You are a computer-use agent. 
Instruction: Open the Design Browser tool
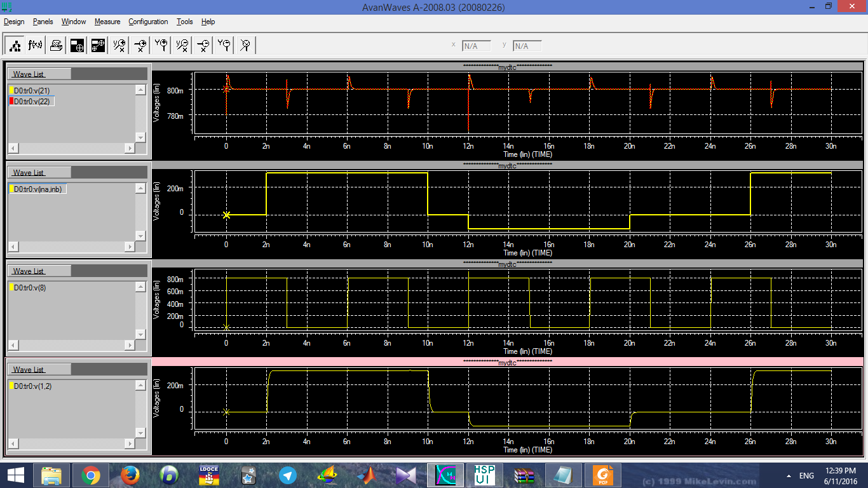pos(14,44)
